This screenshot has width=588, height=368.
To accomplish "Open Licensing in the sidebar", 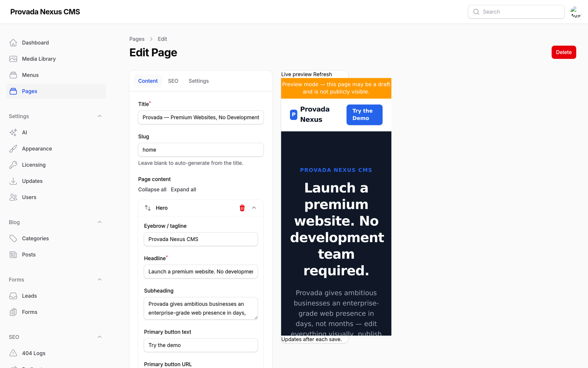I will point(56,165).
